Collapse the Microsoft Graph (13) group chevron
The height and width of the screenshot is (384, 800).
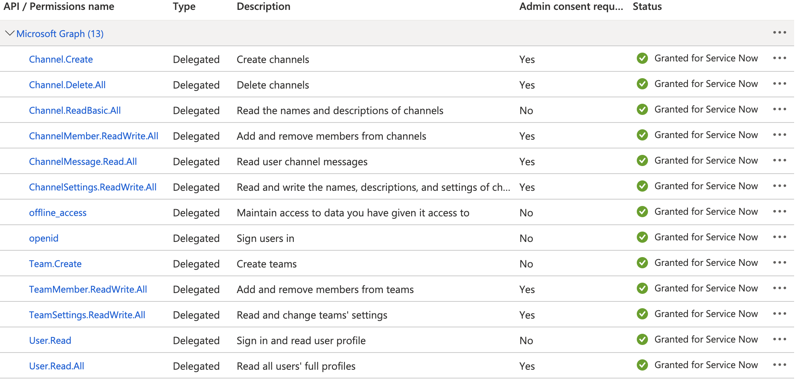pyautogui.click(x=9, y=34)
